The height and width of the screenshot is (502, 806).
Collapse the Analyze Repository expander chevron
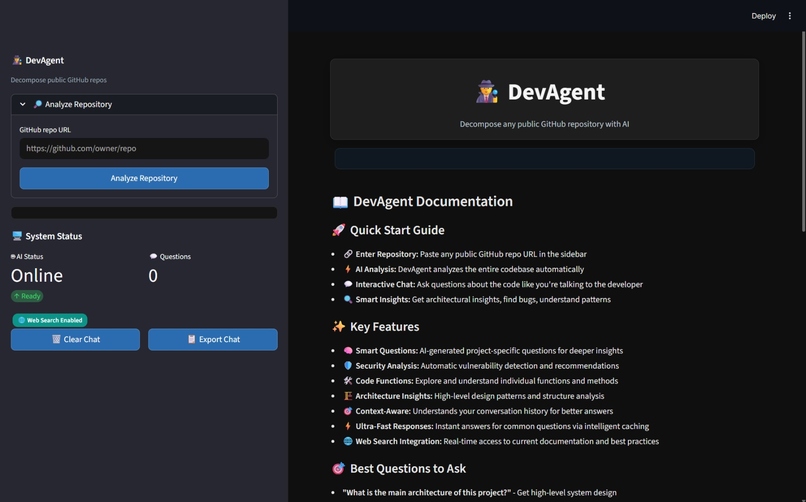(23, 104)
